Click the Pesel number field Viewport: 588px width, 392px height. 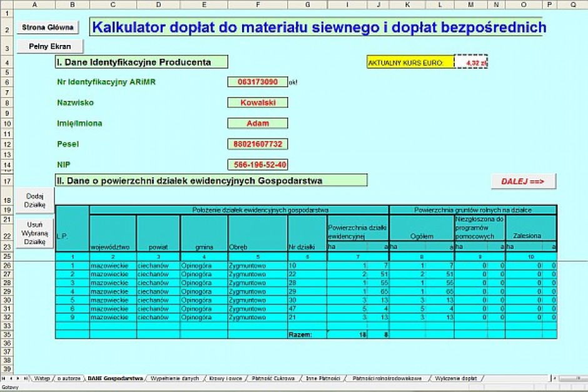tap(258, 144)
